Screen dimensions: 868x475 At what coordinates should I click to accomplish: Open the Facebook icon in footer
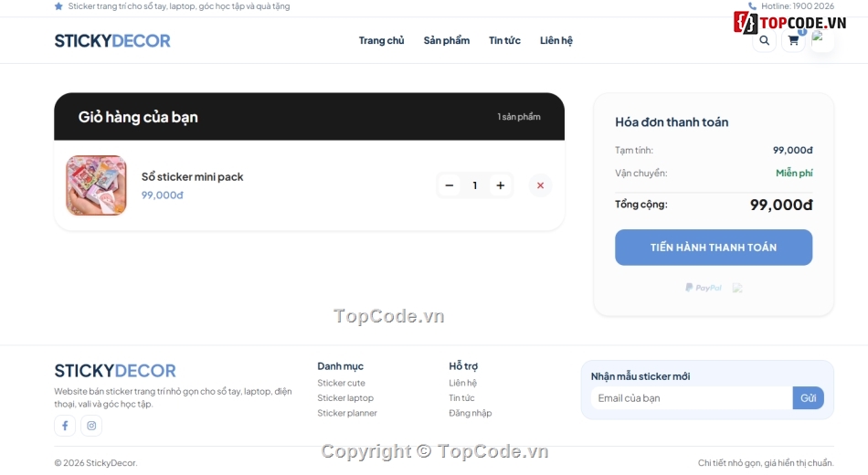point(65,426)
